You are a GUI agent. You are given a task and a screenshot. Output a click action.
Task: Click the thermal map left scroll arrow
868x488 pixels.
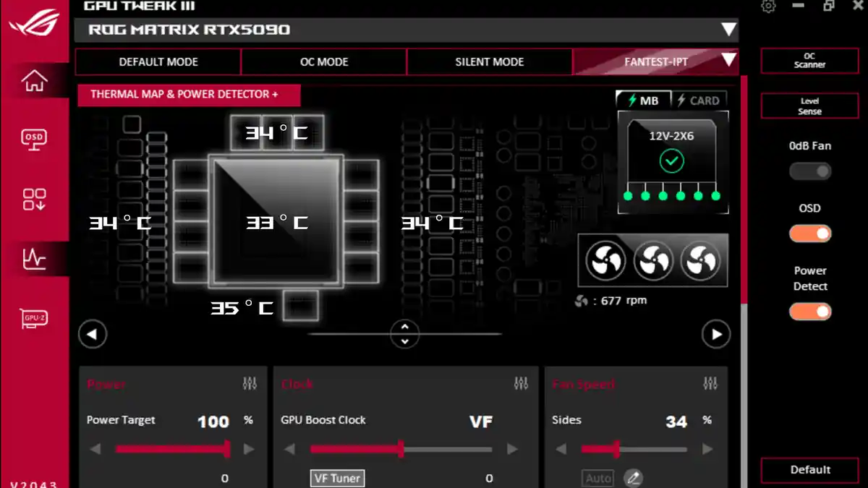click(93, 334)
